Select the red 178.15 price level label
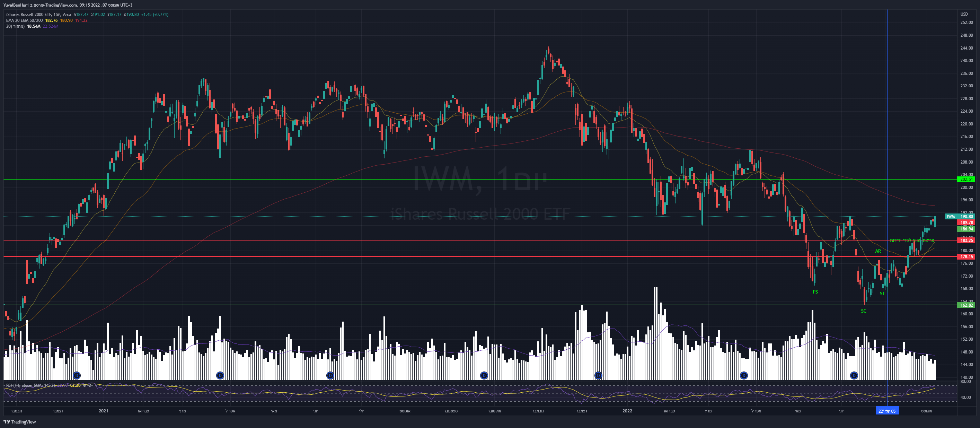Screen dimensions: 980x428 [966, 257]
